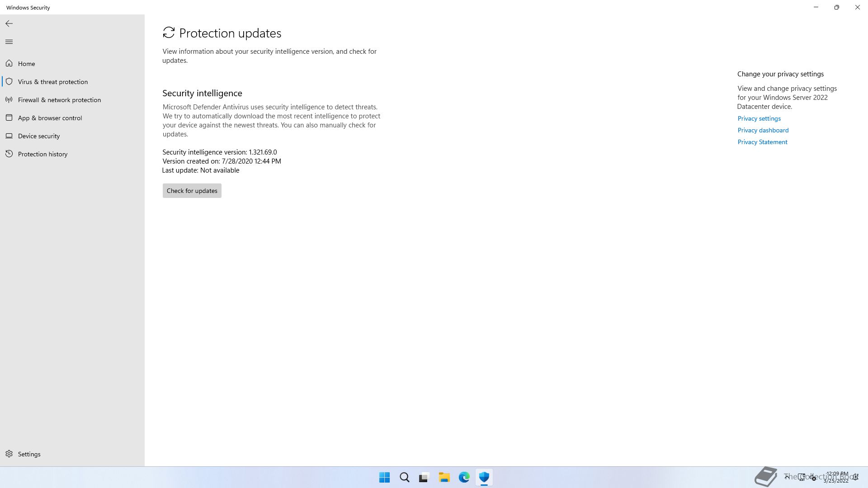Go to the Protection history page
The height and width of the screenshot is (488, 868).
tap(42, 154)
